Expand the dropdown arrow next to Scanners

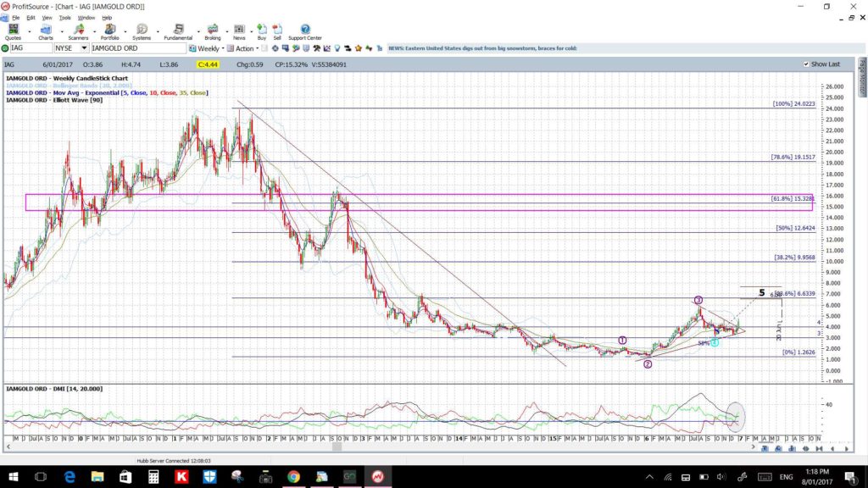click(94, 32)
